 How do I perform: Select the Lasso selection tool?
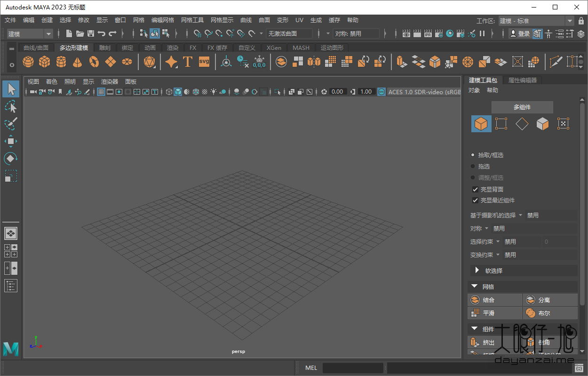(11, 107)
